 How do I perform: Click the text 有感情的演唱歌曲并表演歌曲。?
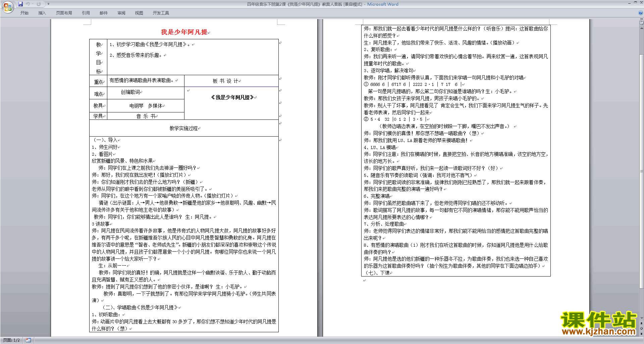coord(142,80)
